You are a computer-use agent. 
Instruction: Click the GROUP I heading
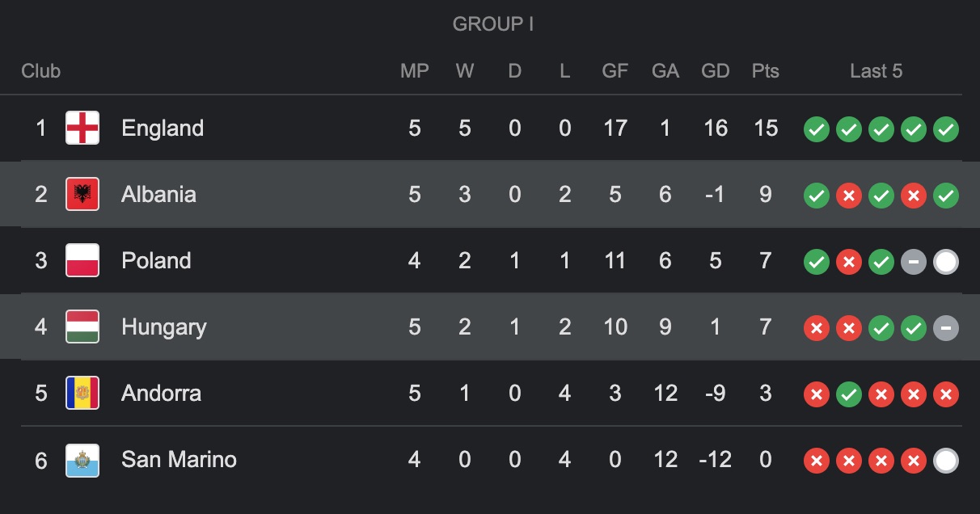492,24
